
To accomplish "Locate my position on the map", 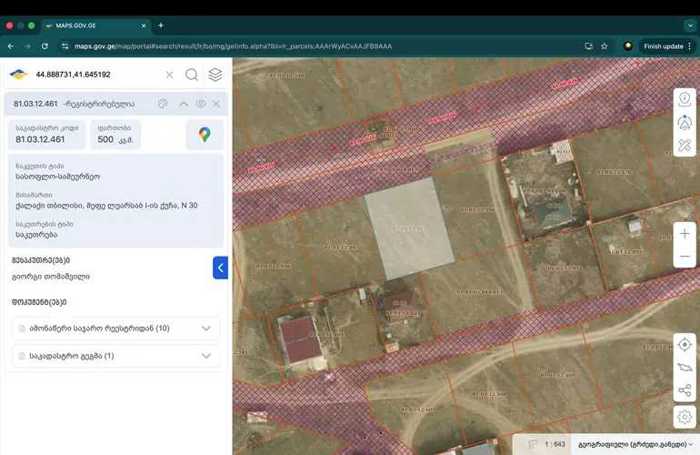I will [x=684, y=344].
